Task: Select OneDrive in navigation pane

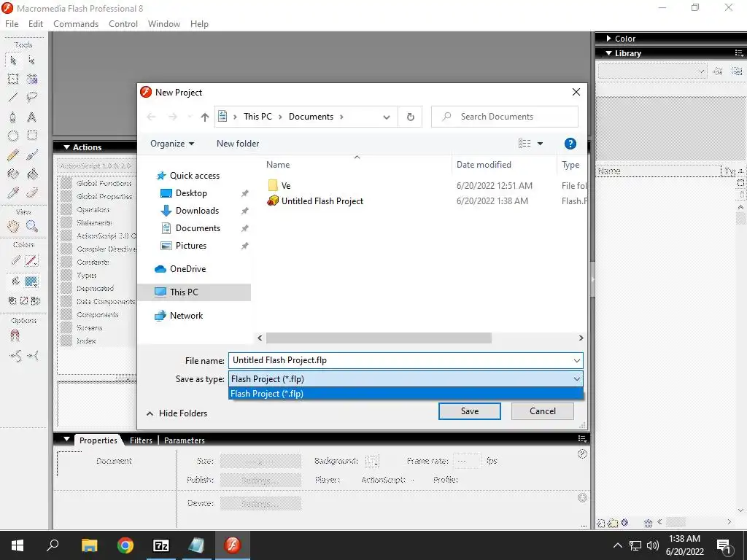Action: click(187, 269)
